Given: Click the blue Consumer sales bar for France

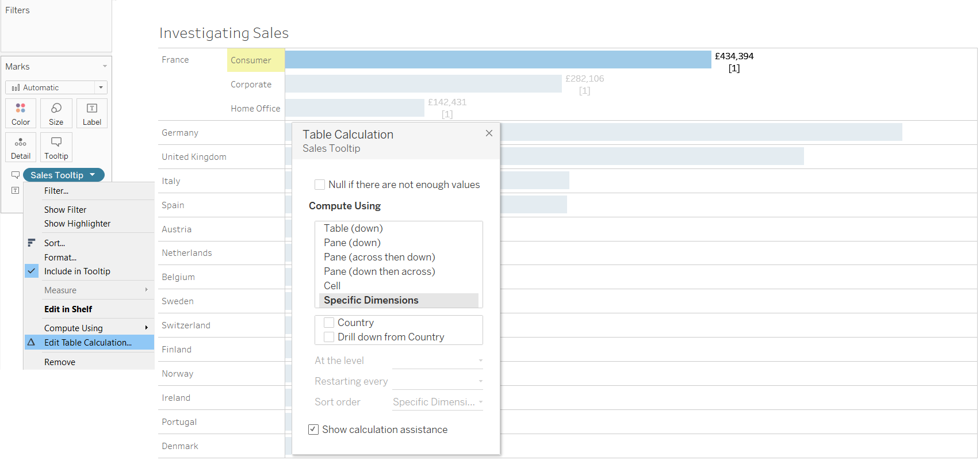Looking at the screenshot, I should point(498,60).
